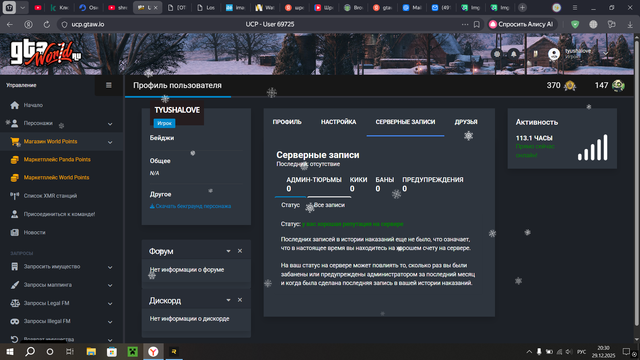The width and height of the screenshot is (640, 360).
Task: Open user dropdown arrow next to tyushalove
Action: [606, 54]
